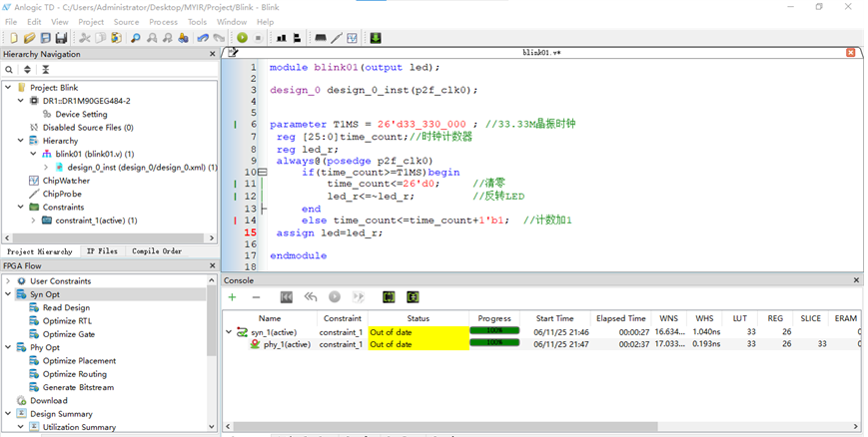Switch to the IP Files tab
The height and width of the screenshot is (437, 868).
(x=102, y=251)
